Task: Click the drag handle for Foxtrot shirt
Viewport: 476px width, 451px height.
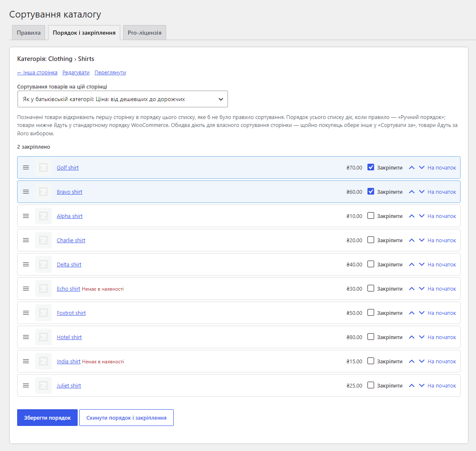Action: point(26,313)
